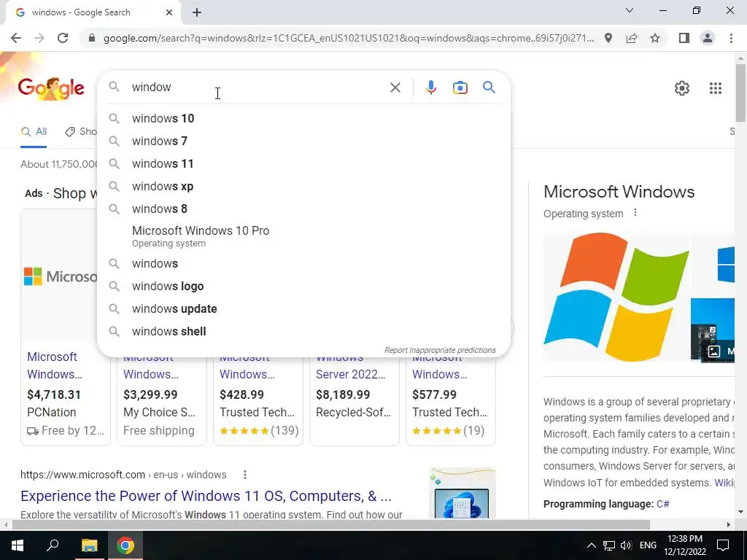Select suggestion 'windows 10'

point(303,119)
